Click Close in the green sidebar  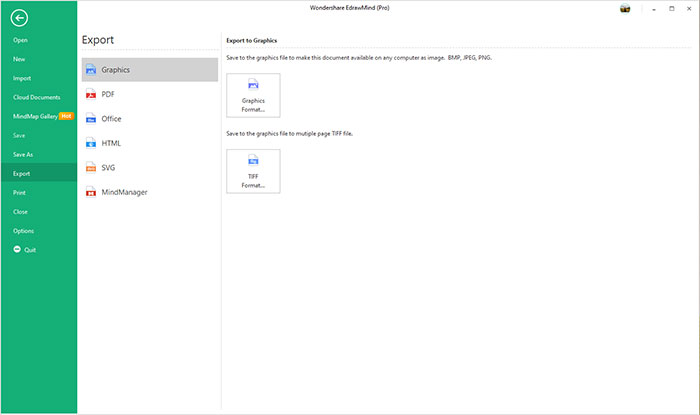coord(21,211)
